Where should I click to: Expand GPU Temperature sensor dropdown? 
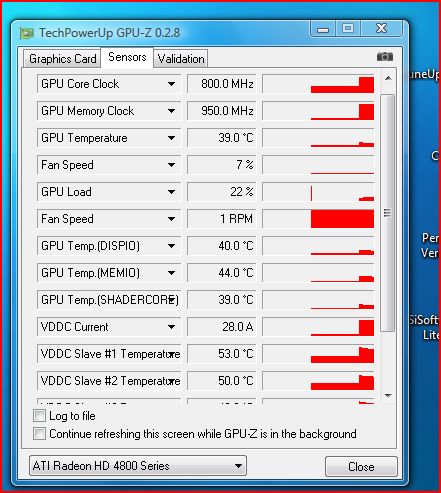171,138
